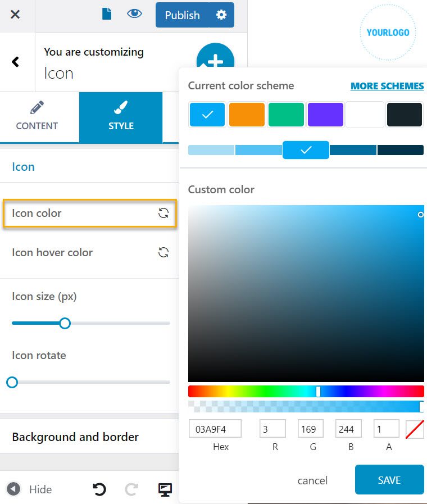Reset Icon color with the refresh icon
The image size is (427, 504).
pyautogui.click(x=163, y=213)
